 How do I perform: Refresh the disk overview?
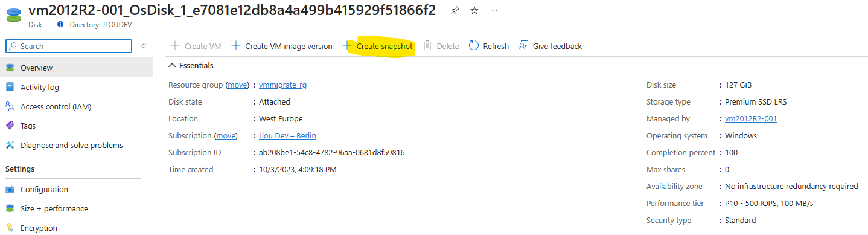tap(489, 46)
